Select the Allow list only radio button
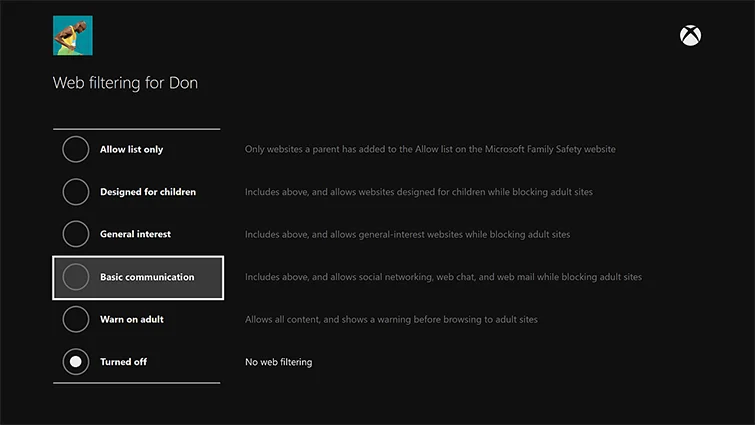This screenshot has height=425, width=755. click(76, 149)
